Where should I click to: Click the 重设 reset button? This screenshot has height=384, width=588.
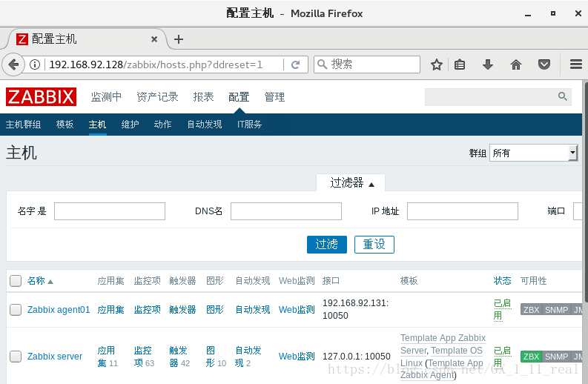[374, 245]
